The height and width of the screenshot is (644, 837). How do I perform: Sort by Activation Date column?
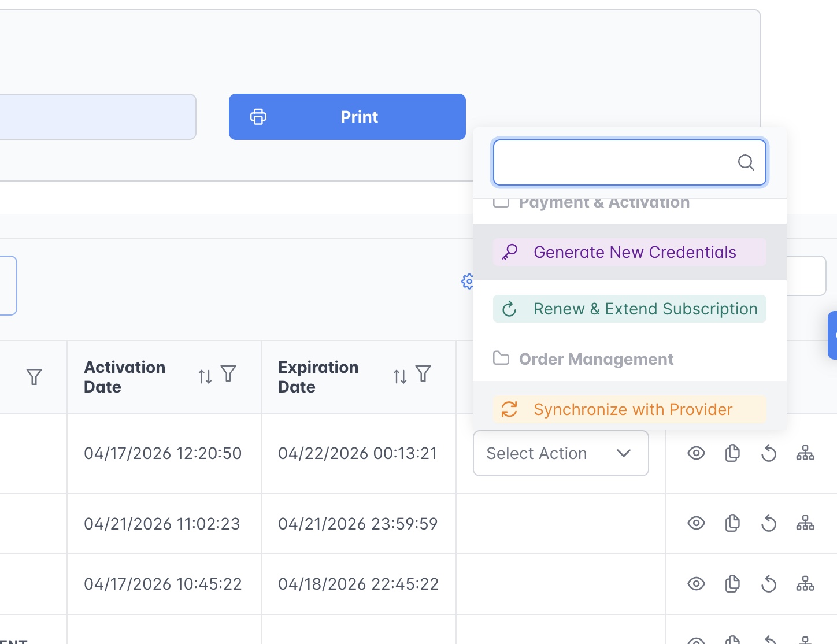click(205, 377)
